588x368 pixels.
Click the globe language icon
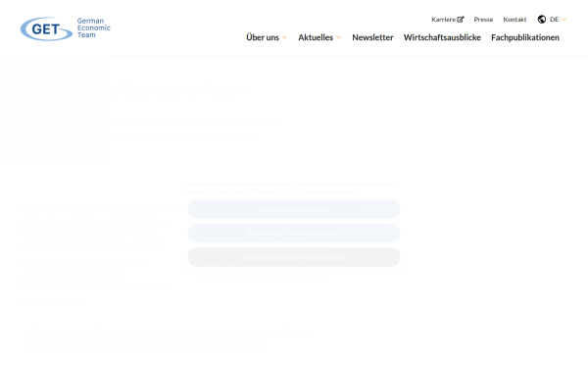[542, 20]
